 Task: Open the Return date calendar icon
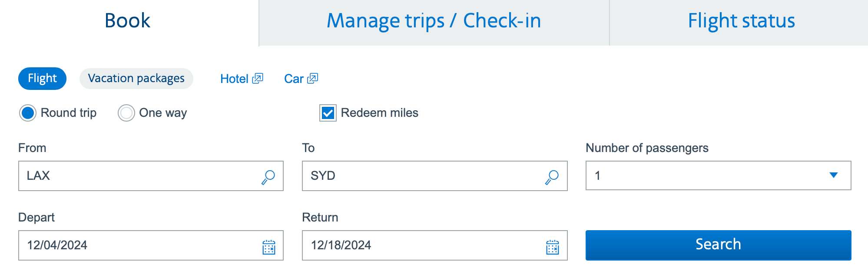coord(552,247)
